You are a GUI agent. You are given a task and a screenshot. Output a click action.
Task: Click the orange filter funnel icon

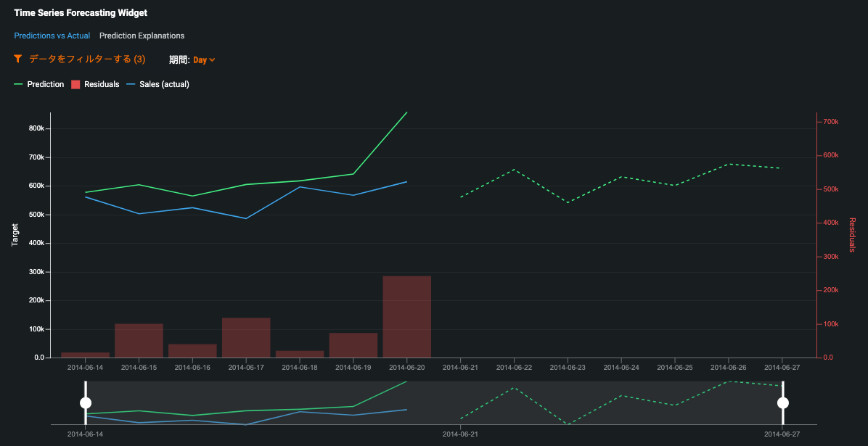tap(18, 59)
